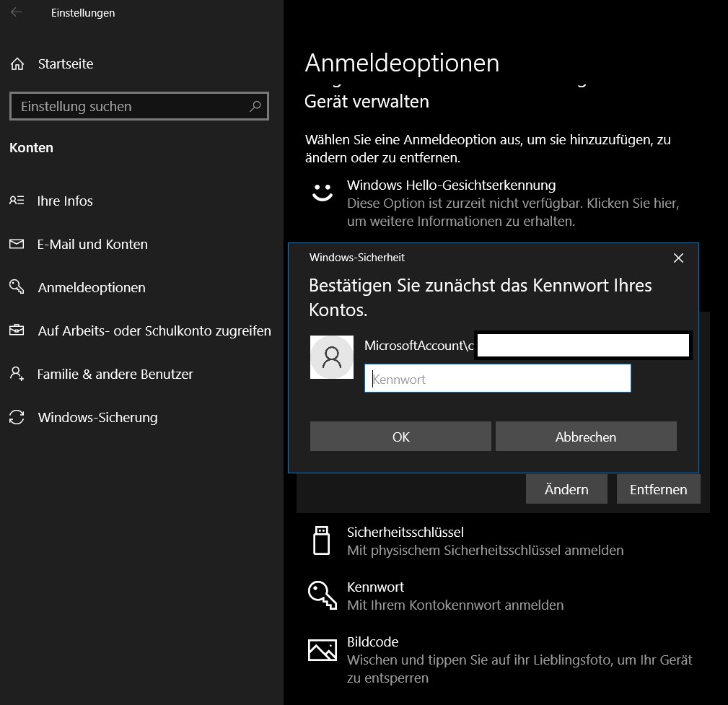Image resolution: width=728 pixels, height=705 pixels.
Task: Click the Windows-Sicherung sync icon
Action: (17, 417)
